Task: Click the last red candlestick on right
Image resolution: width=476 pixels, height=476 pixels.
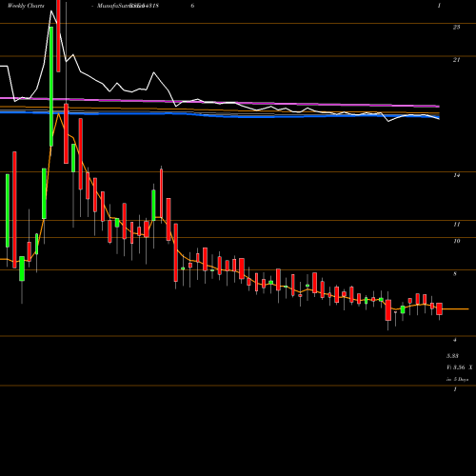Action: [439, 308]
